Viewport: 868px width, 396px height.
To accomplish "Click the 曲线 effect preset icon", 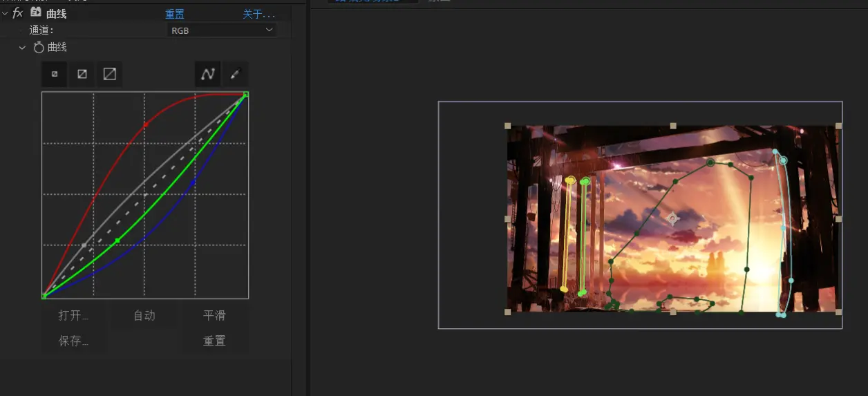I will [x=36, y=13].
